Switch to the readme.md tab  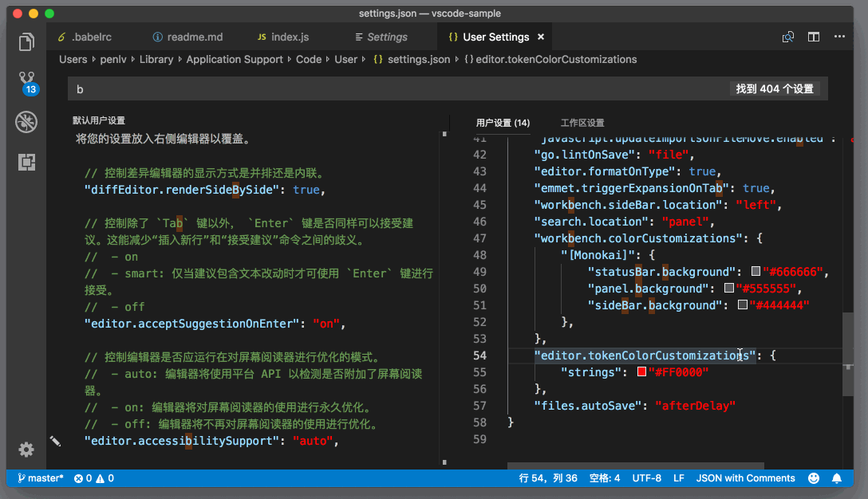pos(188,37)
